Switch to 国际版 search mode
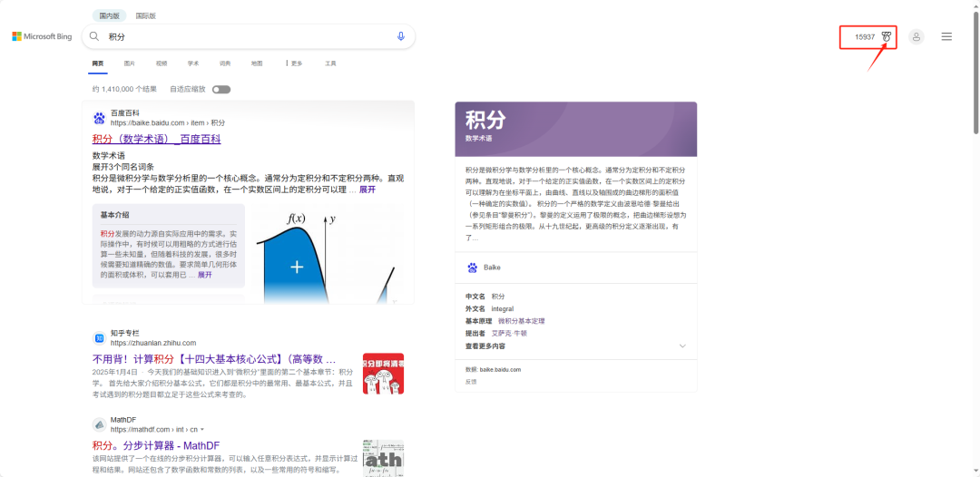The height and width of the screenshot is (477, 980). [145, 15]
